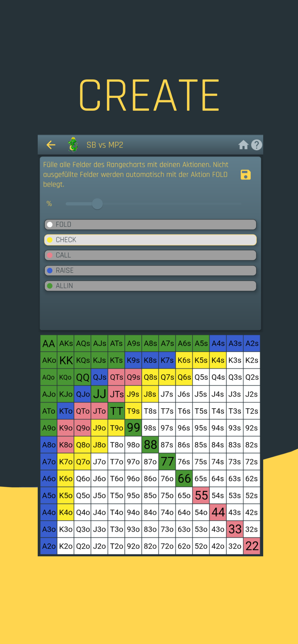Select the ALLIN action option
Image resolution: width=298 pixels, height=644 pixels.
[150, 286]
